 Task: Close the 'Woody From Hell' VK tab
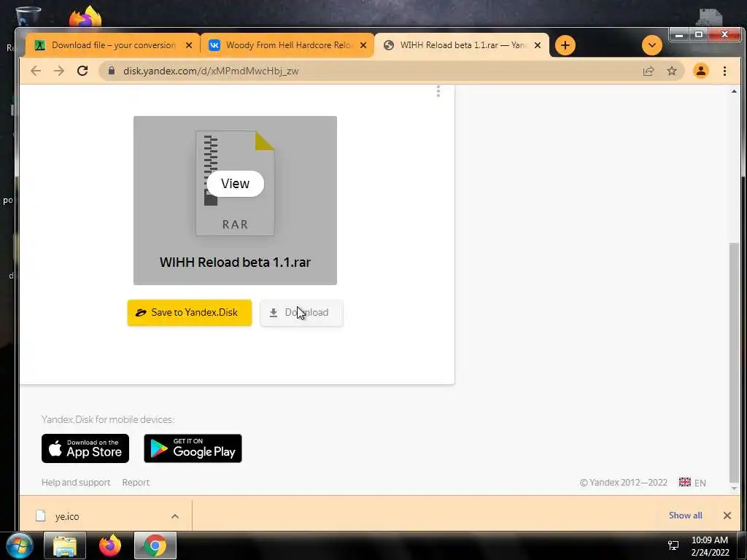363,45
